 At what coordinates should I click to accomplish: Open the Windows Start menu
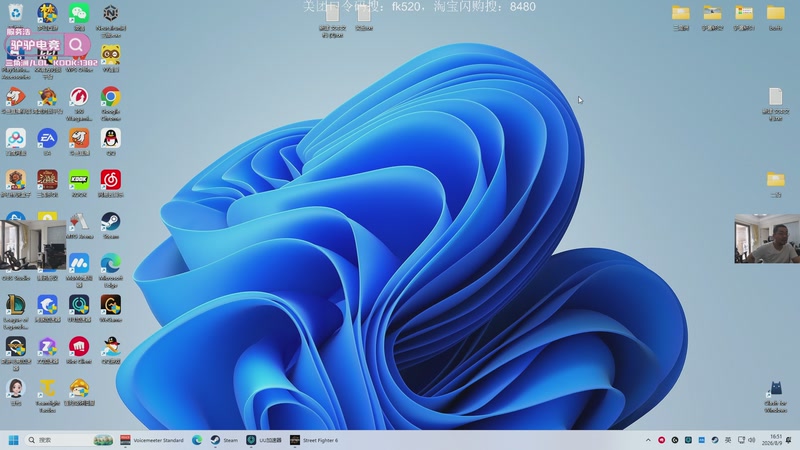coord(14,440)
